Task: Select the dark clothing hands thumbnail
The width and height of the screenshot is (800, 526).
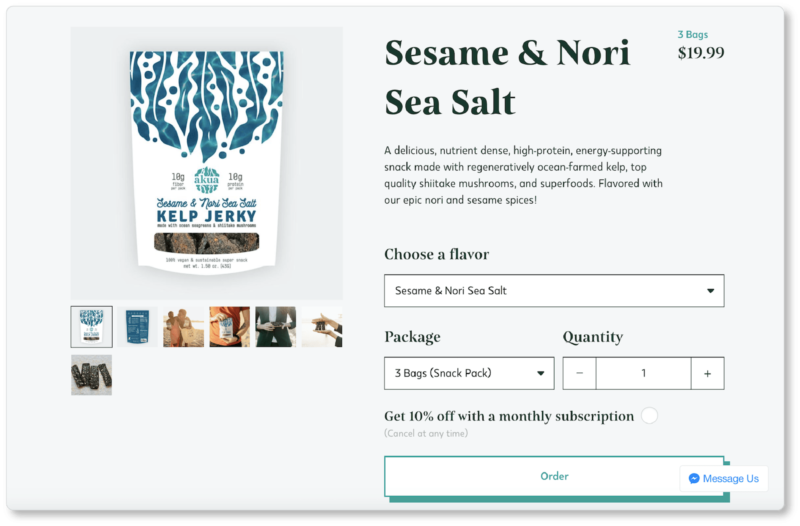Action: coord(276,327)
